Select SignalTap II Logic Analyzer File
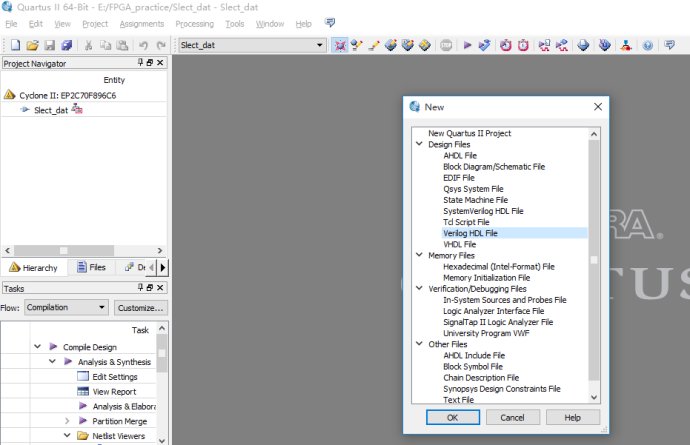 coord(498,322)
